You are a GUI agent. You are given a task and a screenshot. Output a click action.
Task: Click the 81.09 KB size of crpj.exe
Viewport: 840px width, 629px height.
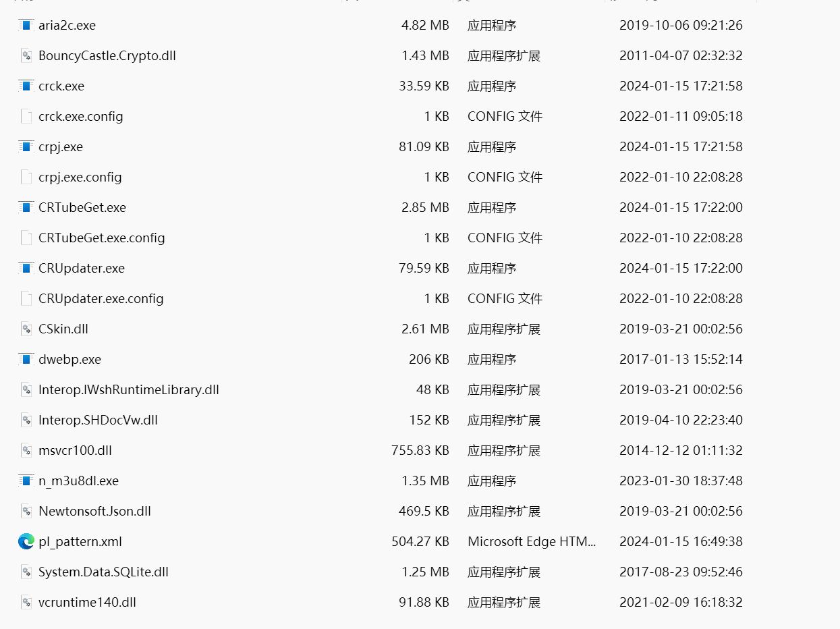pyautogui.click(x=424, y=147)
